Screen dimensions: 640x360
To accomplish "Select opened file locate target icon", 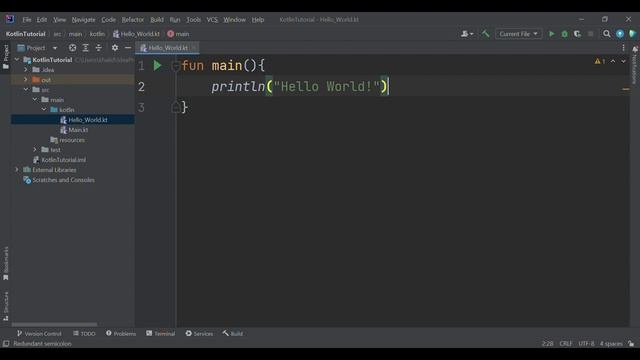I will (72, 48).
